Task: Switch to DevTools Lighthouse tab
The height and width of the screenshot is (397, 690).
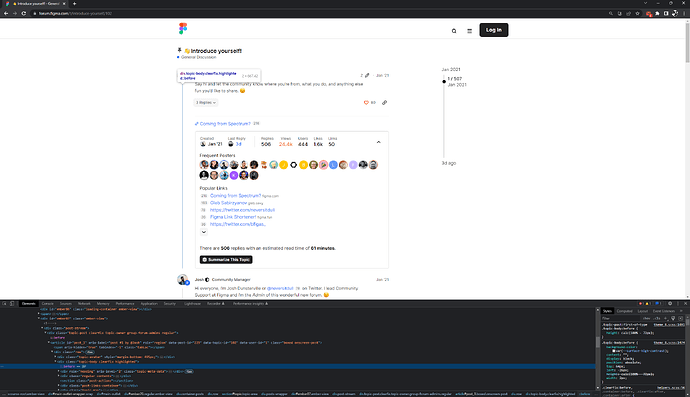Action: coord(192,304)
